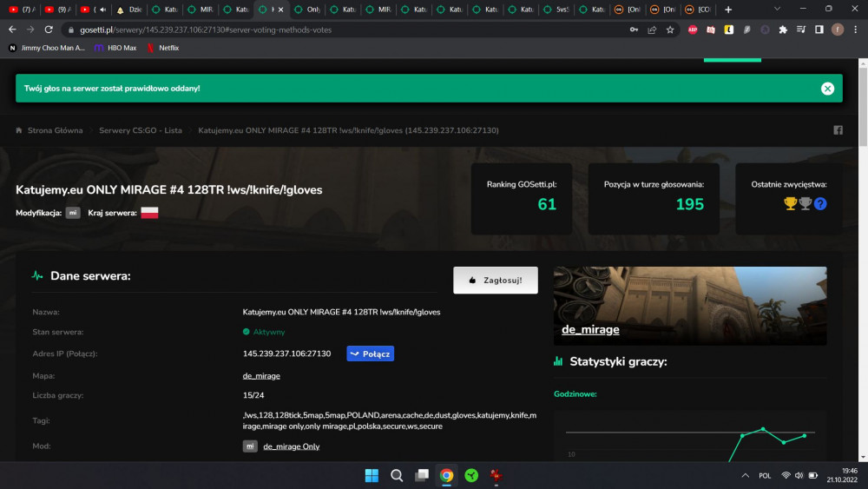Click the browser back arrow
868x489 pixels.
(x=12, y=30)
